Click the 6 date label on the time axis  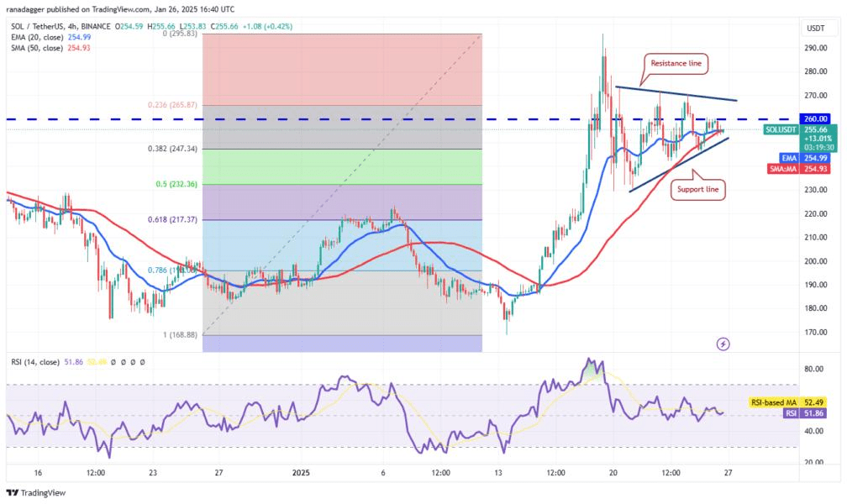pos(383,473)
